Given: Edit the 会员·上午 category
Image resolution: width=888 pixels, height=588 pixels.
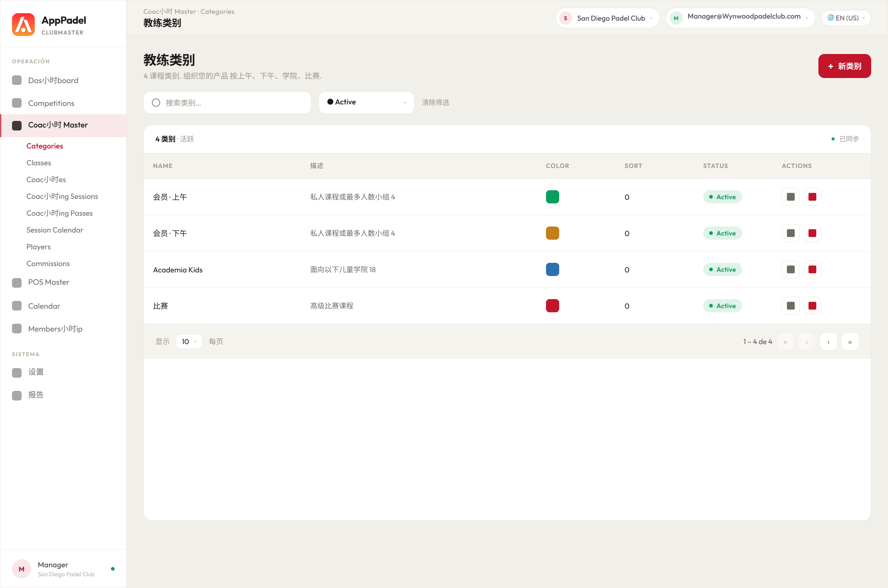Looking at the screenshot, I should 791,197.
